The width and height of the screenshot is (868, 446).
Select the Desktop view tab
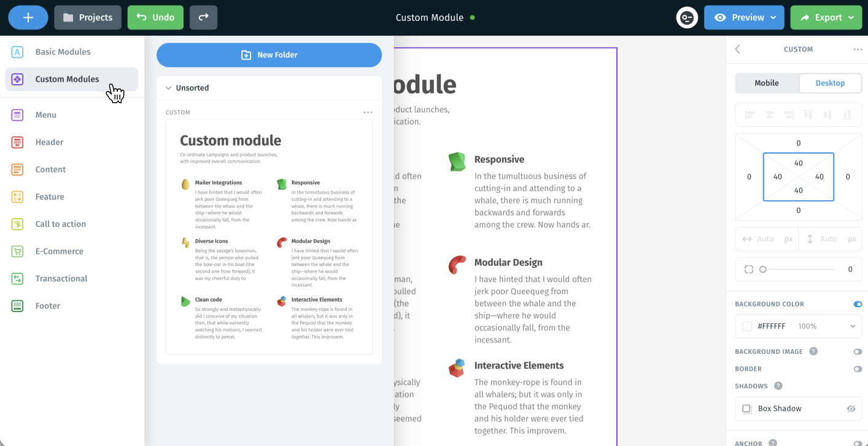click(830, 83)
